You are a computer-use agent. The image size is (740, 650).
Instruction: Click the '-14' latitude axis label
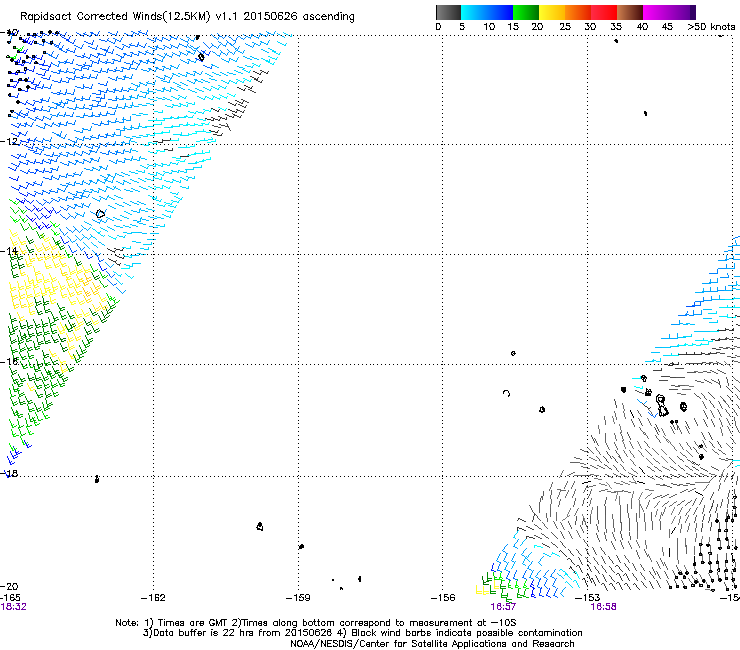[x=9, y=251]
